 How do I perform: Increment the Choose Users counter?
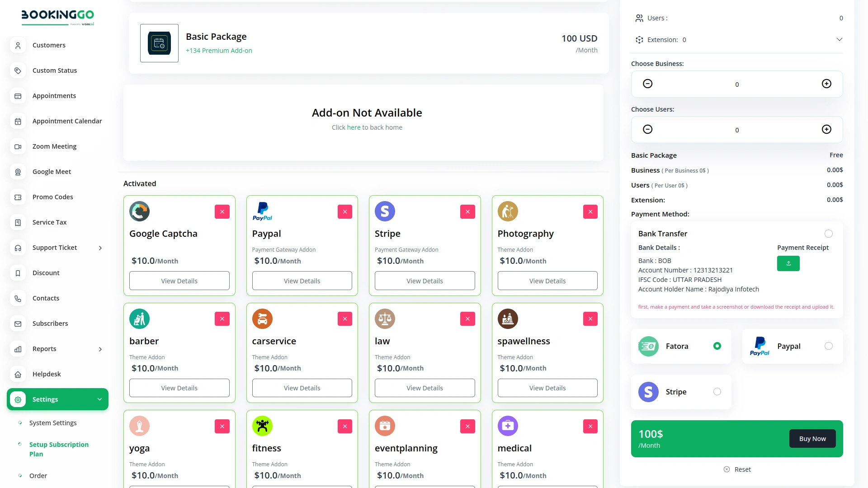(x=826, y=129)
